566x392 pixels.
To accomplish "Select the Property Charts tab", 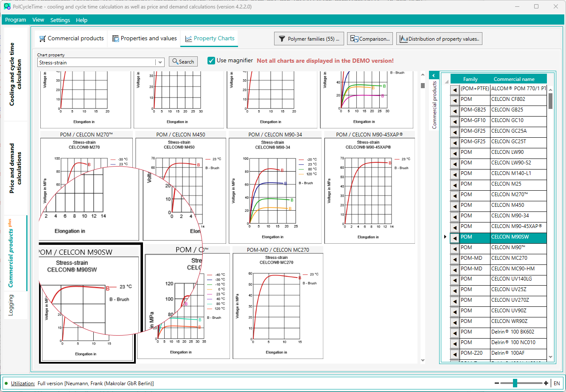I will (x=210, y=38).
